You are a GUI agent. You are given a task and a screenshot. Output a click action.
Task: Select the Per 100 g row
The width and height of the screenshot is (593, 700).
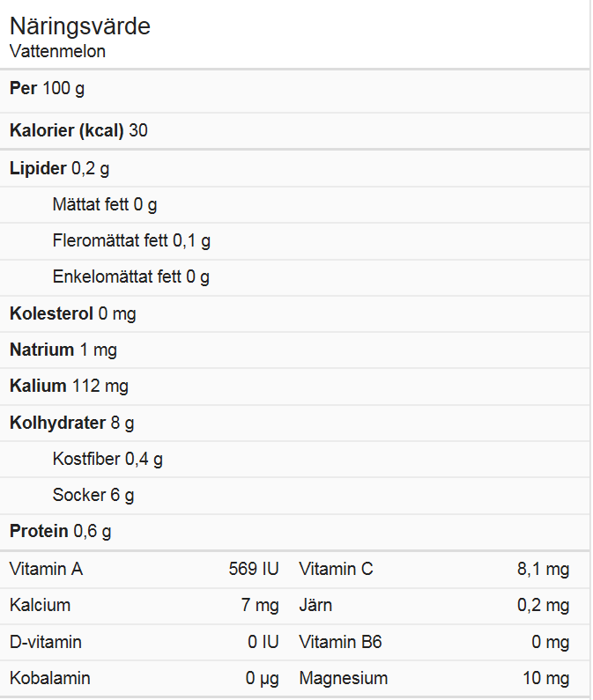click(x=48, y=89)
